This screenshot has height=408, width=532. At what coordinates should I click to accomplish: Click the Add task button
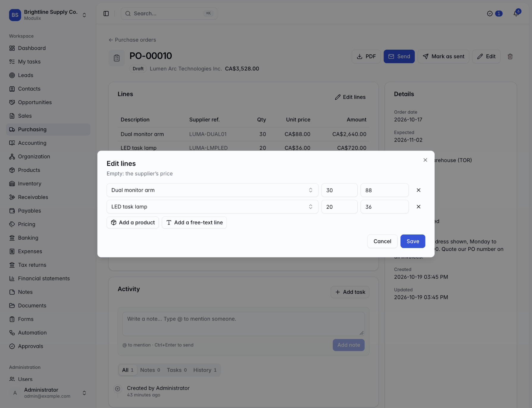coord(350,292)
